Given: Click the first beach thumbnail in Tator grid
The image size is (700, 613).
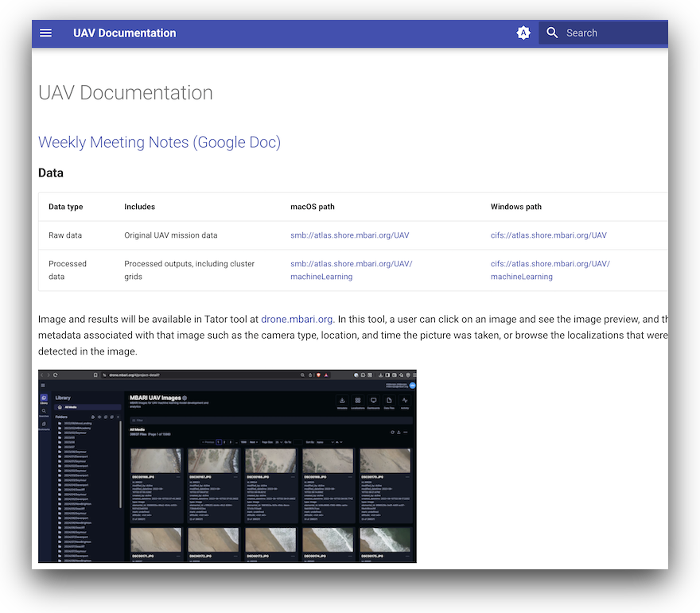Looking at the screenshot, I should coord(156,460).
